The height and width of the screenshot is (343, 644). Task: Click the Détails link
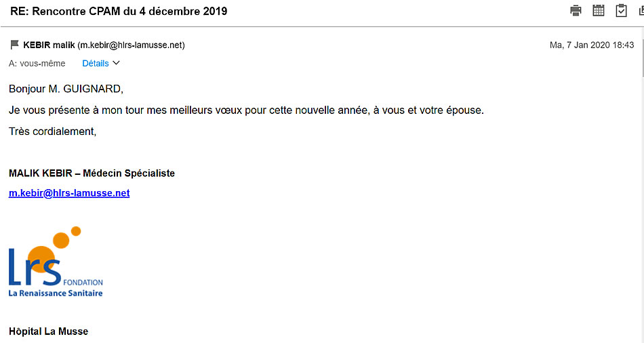[x=95, y=64]
